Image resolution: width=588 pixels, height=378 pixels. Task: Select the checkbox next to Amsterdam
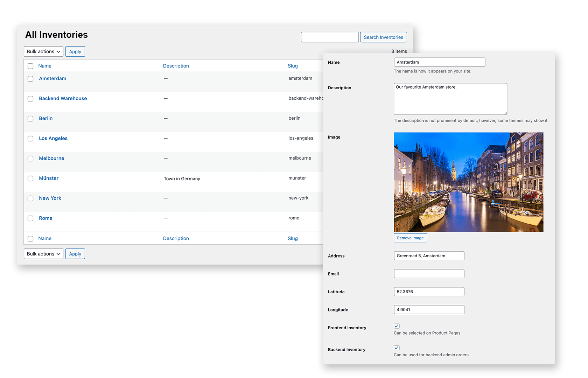pyautogui.click(x=30, y=79)
